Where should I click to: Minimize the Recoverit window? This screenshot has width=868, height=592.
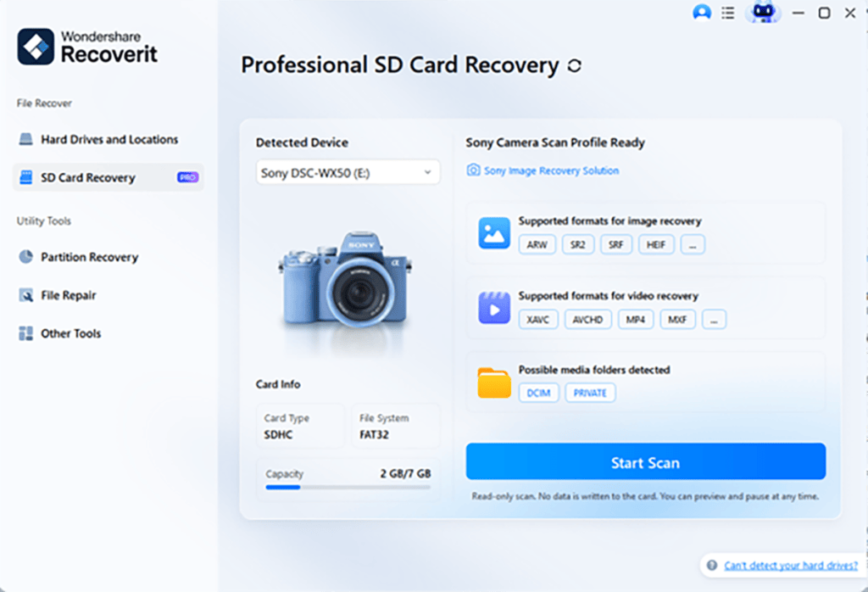pos(798,13)
